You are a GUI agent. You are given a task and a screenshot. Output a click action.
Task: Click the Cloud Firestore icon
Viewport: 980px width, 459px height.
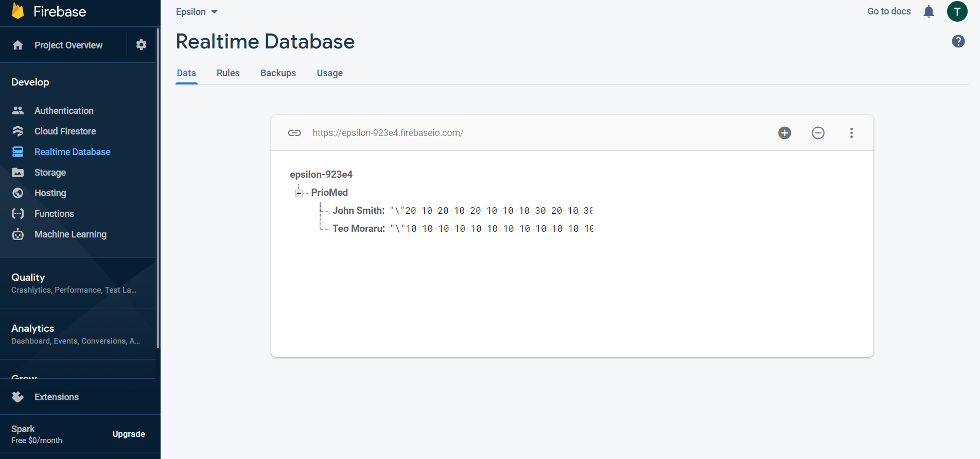click(x=18, y=131)
